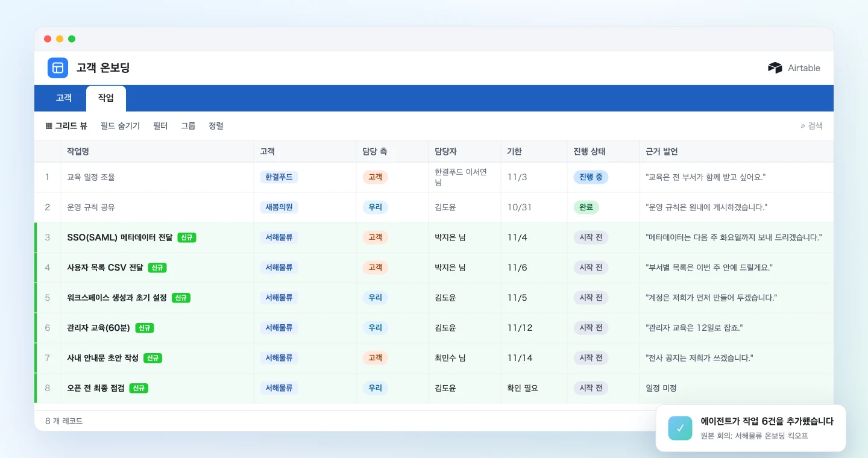Focus the 검색 search field
The width and height of the screenshot is (868, 458).
click(x=811, y=126)
